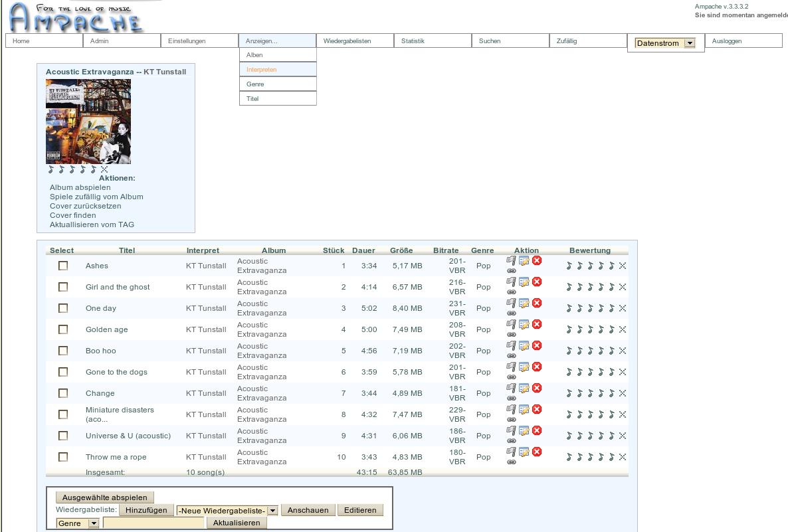Screen dimensions: 788x532
Task: Tick the Golden age checkbox
Action: 63,329
